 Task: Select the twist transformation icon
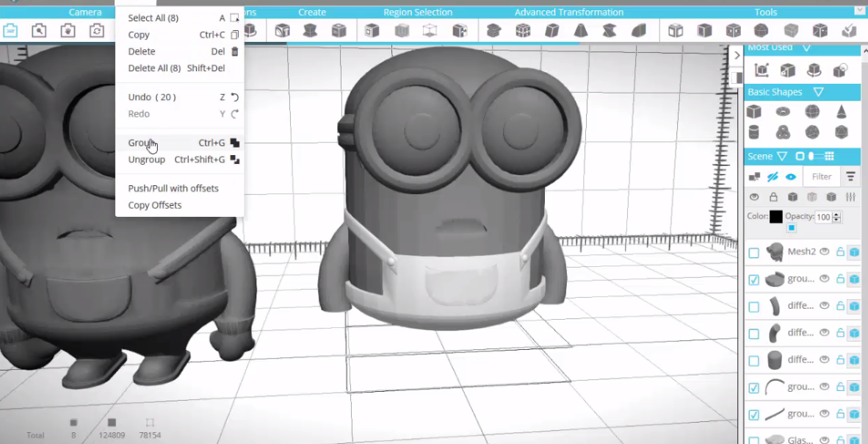tap(610, 30)
